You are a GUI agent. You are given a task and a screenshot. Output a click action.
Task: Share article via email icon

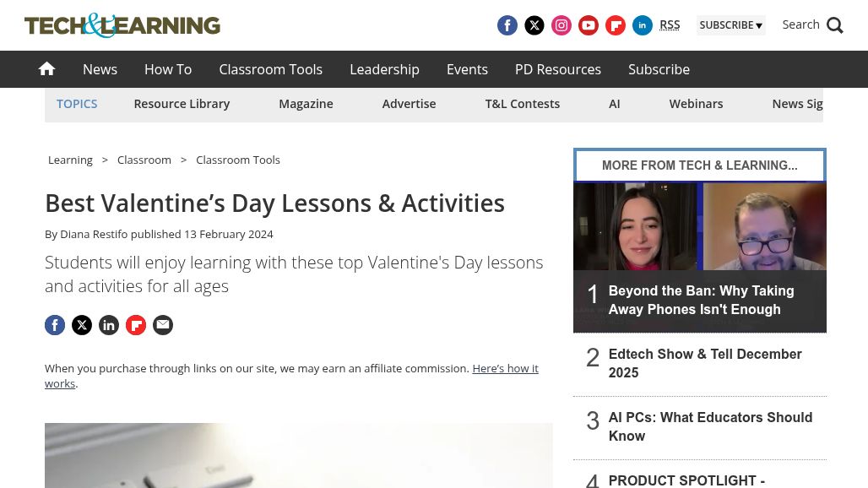tap(163, 325)
